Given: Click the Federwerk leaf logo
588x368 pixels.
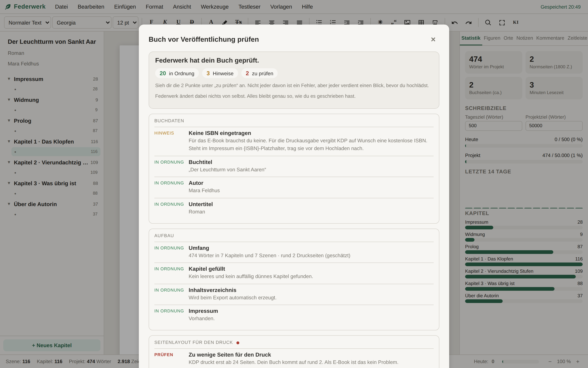Looking at the screenshot, I should [x=8, y=7].
